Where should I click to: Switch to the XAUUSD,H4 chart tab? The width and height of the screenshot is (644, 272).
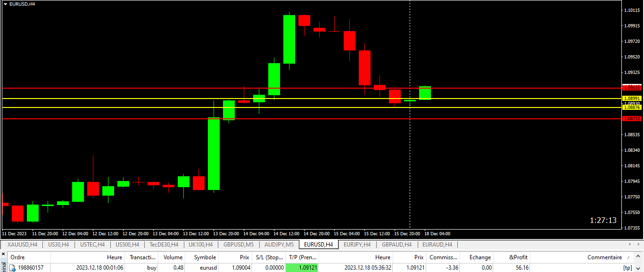(22, 245)
